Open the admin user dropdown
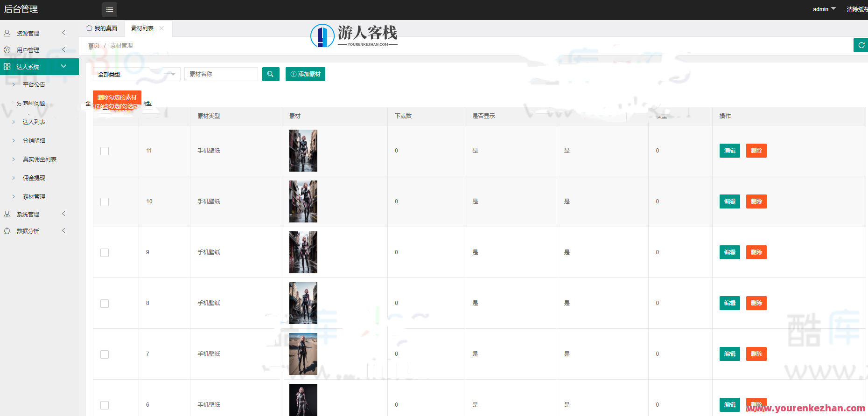 click(824, 9)
